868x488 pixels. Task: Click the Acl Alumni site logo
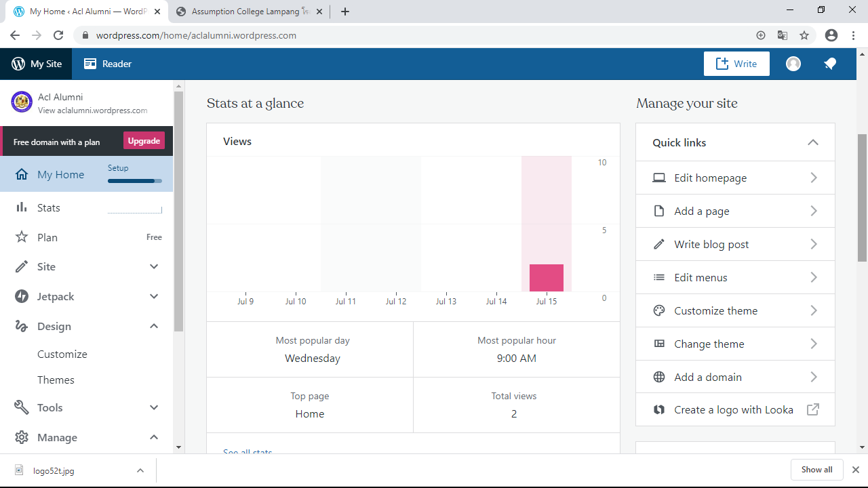(22, 102)
